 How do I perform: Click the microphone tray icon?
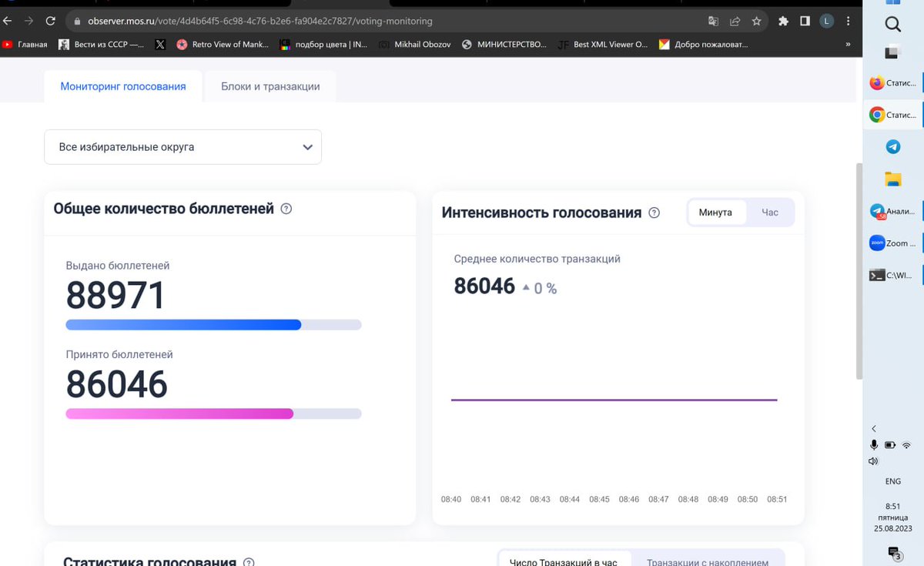pos(874,445)
